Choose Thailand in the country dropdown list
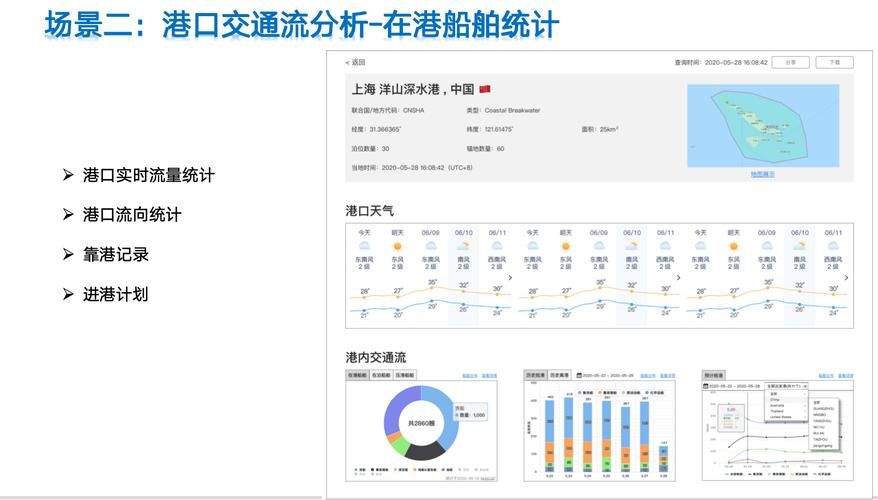The image size is (878, 500). (x=777, y=411)
